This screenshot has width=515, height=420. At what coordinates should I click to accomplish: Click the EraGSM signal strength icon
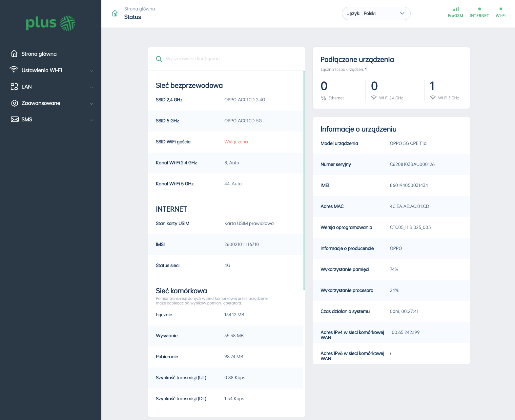[455, 9]
